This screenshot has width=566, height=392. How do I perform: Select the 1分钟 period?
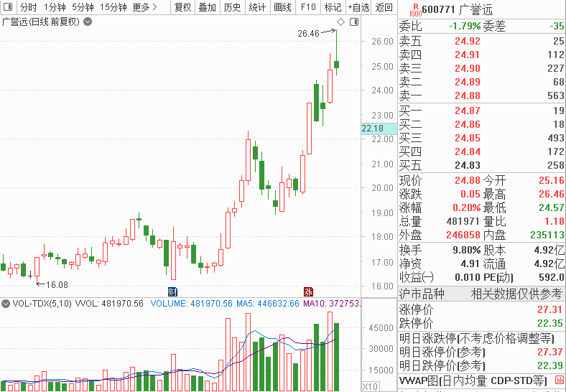tap(55, 7)
